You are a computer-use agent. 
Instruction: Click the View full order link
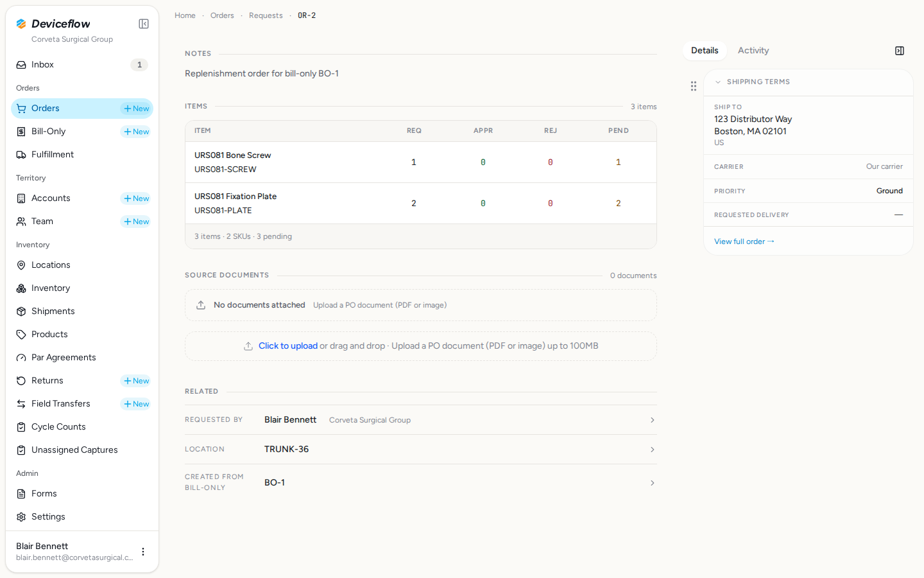point(744,241)
